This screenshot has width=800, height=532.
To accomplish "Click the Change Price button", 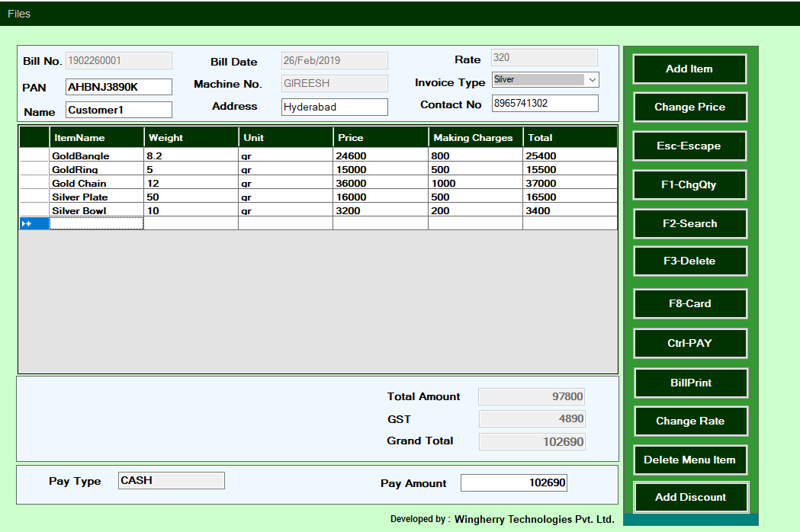I will [x=689, y=107].
